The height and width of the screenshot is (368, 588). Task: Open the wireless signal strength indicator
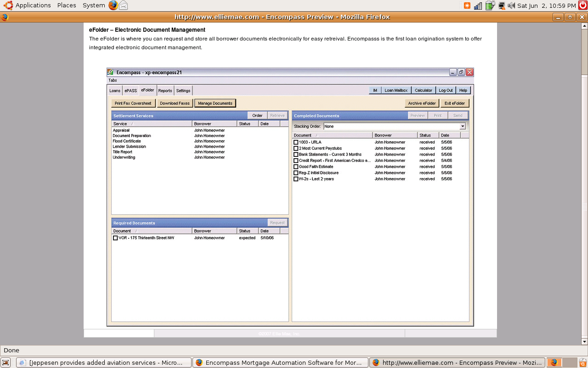click(x=478, y=6)
